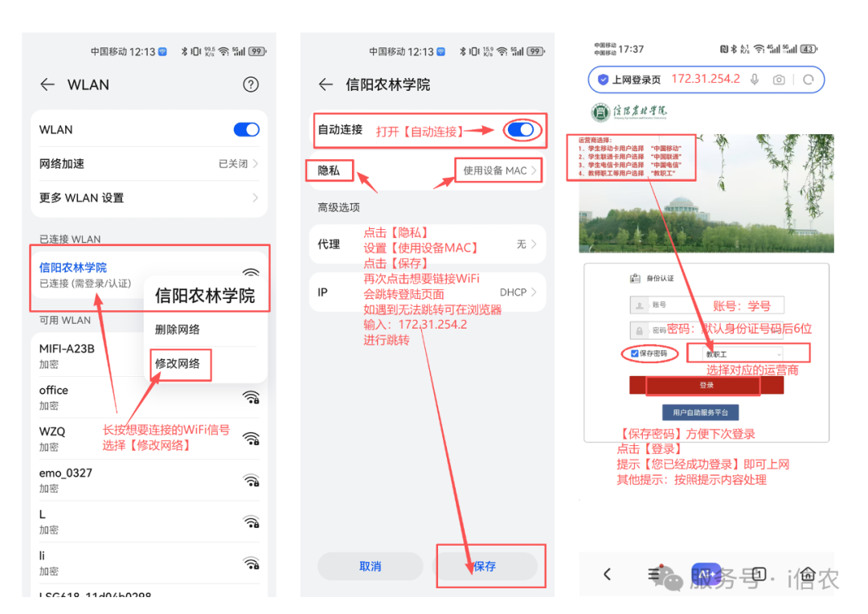Viewport: 868px width, 614px height.
Task: Tap the microphone icon in address bar
Action: click(755, 80)
